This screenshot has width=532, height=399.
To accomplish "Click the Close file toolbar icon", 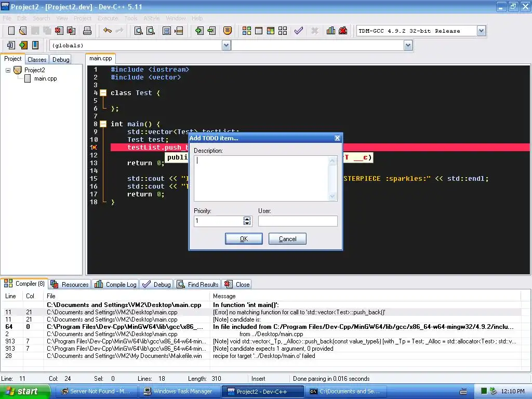I will coord(59,31).
